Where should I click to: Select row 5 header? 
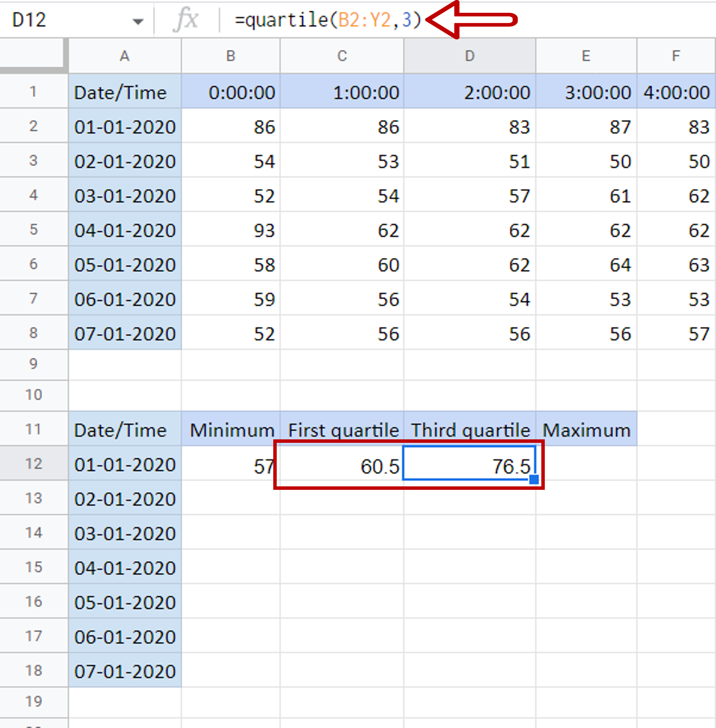coord(34,229)
